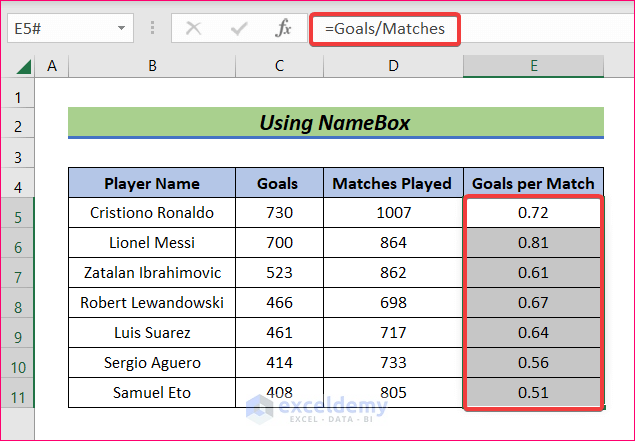Select Lionel Messi's goals value 700
This screenshot has height=441, width=635.
point(277,243)
